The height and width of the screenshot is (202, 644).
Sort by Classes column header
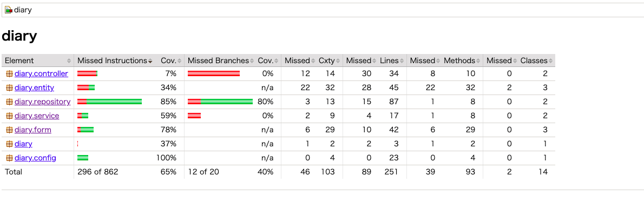536,60
